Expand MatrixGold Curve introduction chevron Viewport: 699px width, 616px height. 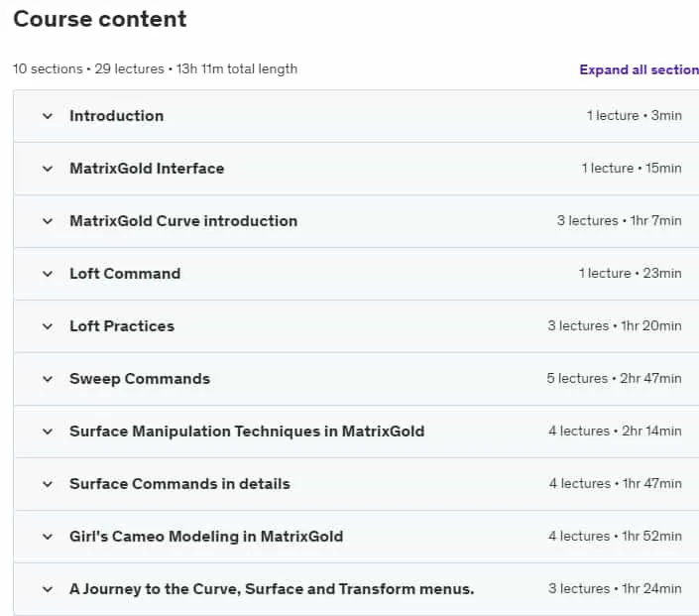48,221
